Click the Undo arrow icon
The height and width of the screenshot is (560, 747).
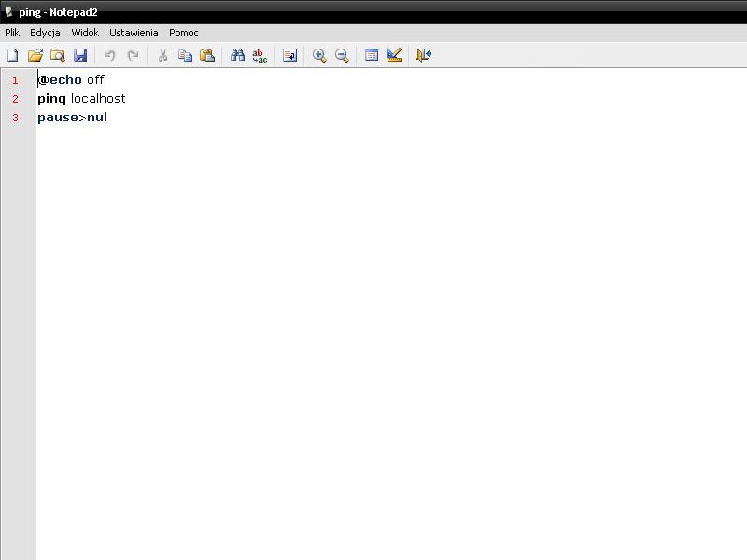tap(109, 55)
